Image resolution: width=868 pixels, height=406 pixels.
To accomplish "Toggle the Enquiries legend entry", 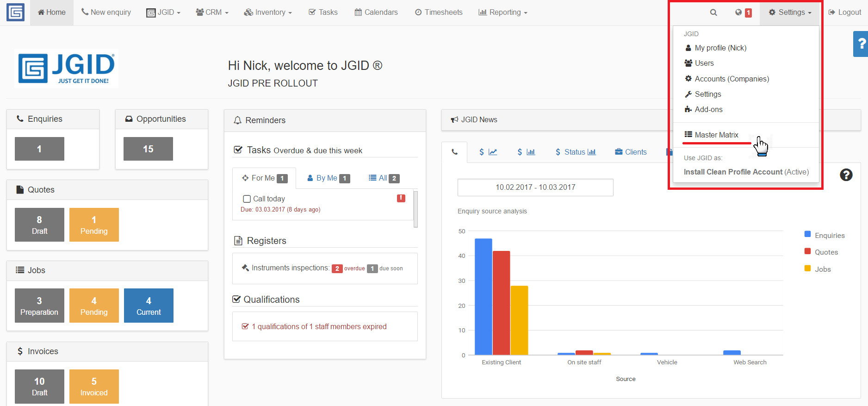I will (x=825, y=235).
